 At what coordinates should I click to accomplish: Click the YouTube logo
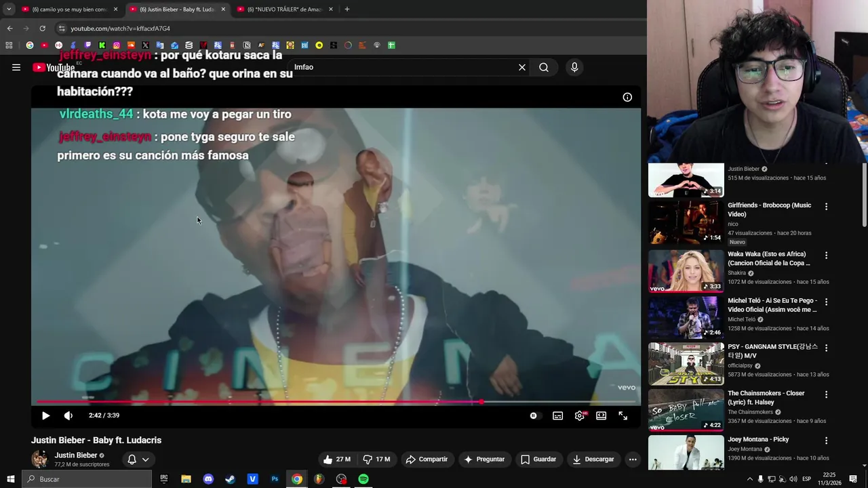coord(54,67)
